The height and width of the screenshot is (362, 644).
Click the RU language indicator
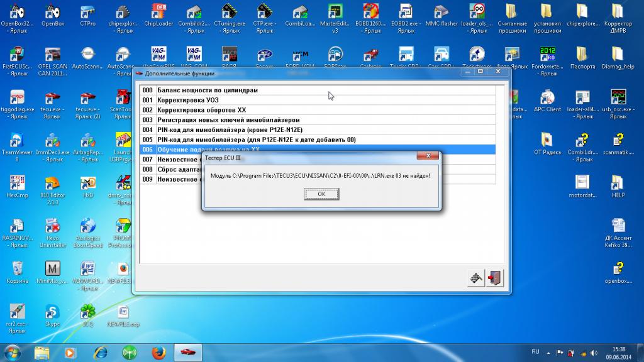(x=536, y=351)
